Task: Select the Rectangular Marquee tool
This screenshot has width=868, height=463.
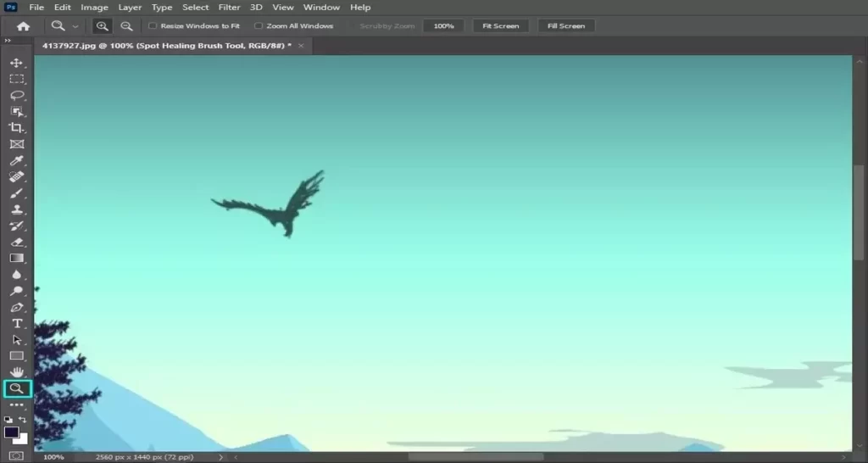Action: [x=17, y=79]
